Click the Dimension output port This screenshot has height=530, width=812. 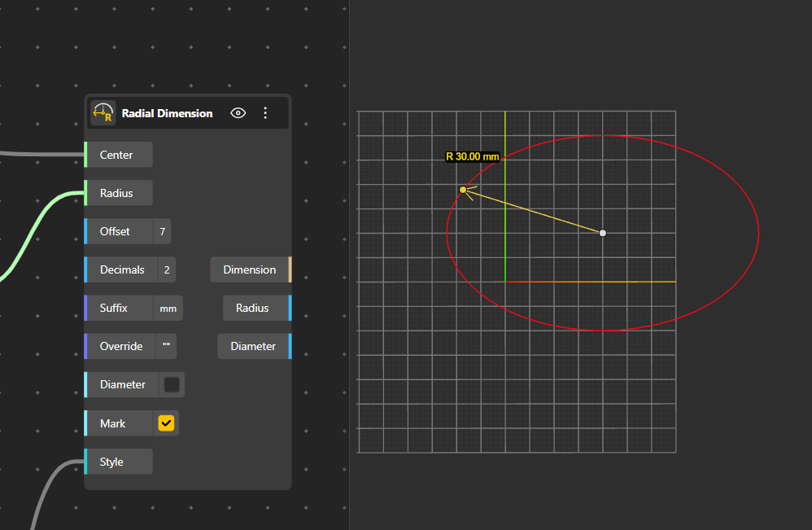[x=289, y=269]
